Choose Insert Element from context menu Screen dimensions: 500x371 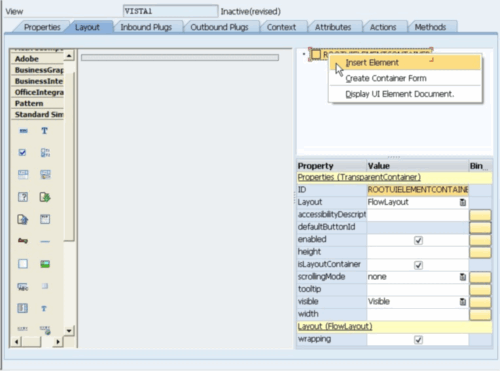tap(405, 63)
